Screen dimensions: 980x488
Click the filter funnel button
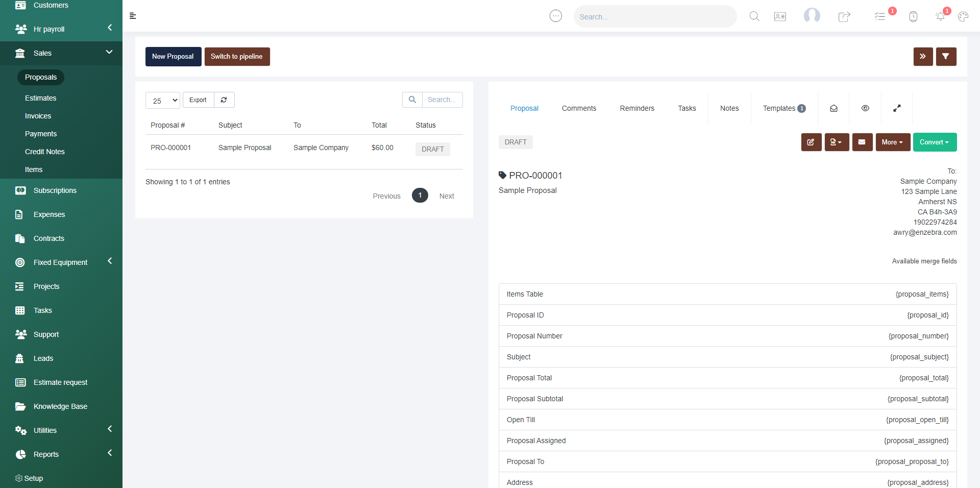[x=946, y=57]
